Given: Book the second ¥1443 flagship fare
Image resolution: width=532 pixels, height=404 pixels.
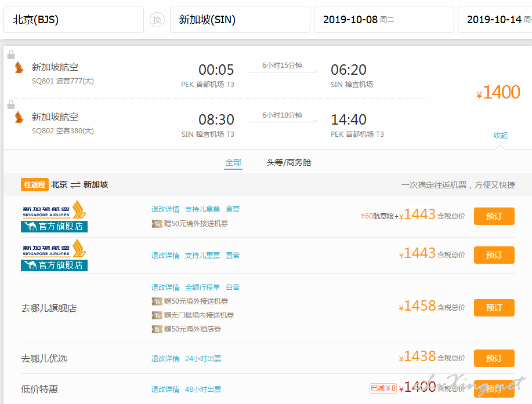Looking at the screenshot, I should (494, 255).
